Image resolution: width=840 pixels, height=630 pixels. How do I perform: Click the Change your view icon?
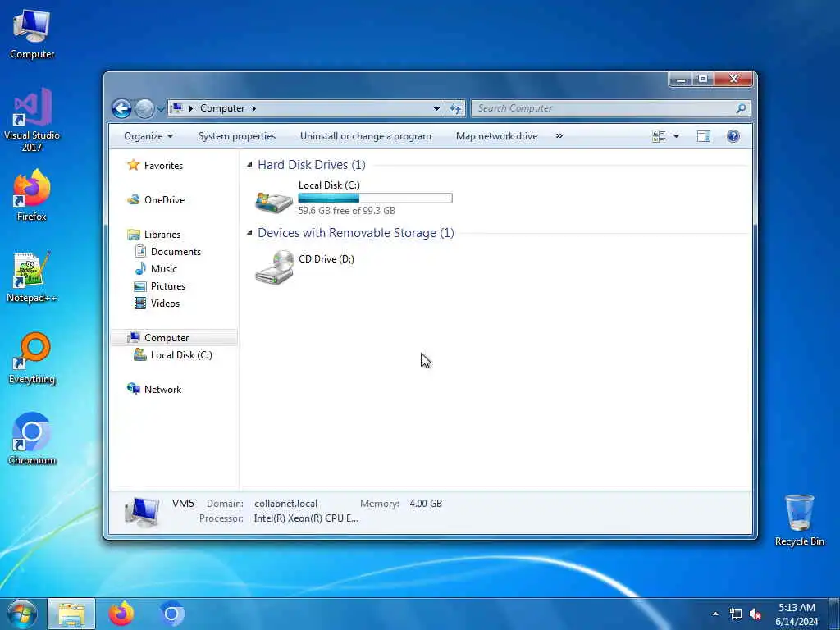pos(659,136)
